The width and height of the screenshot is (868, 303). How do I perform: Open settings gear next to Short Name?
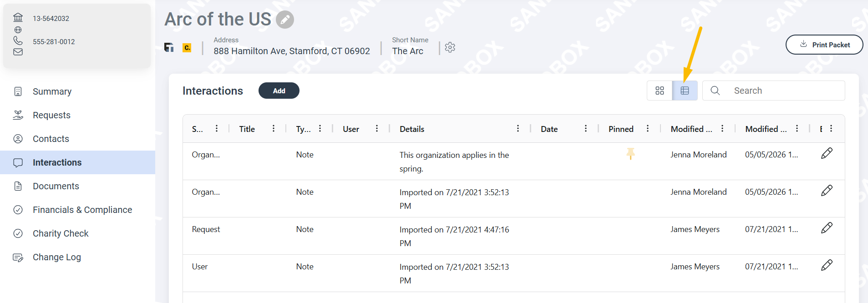450,47
